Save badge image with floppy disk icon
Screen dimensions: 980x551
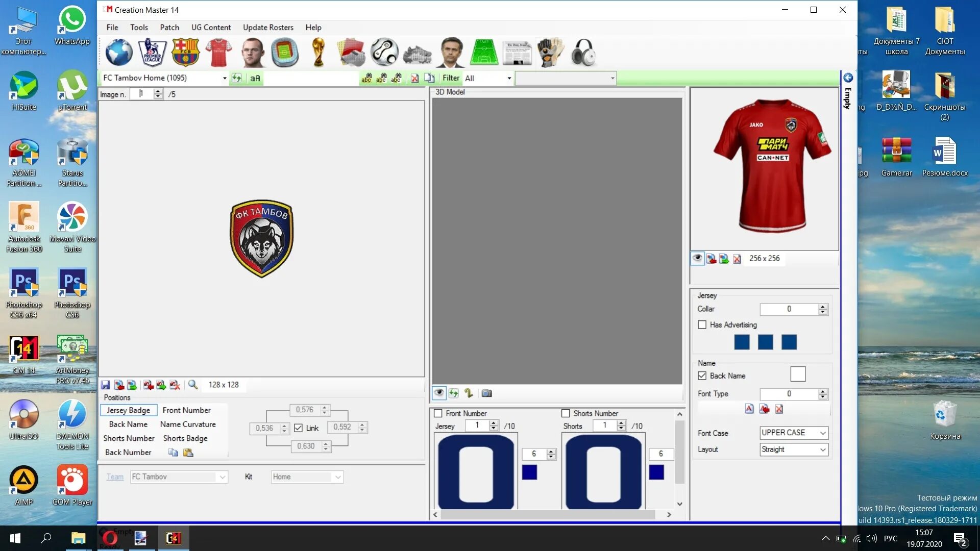(x=106, y=385)
